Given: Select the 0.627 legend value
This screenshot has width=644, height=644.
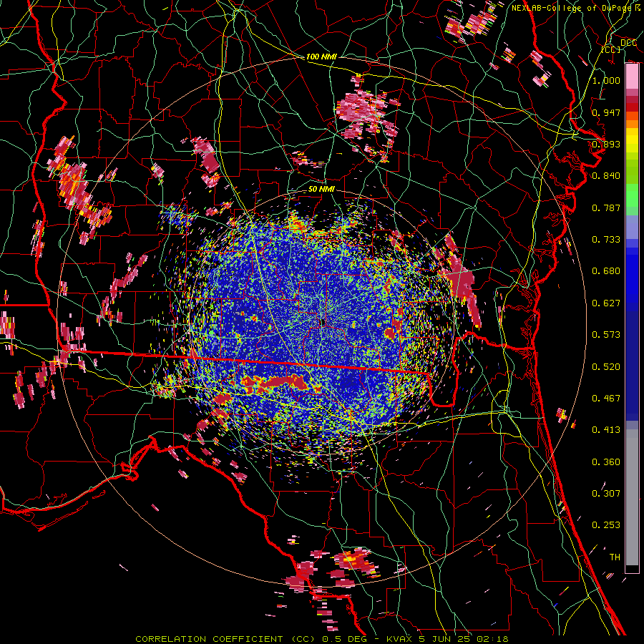Looking at the screenshot, I should coord(606,303).
